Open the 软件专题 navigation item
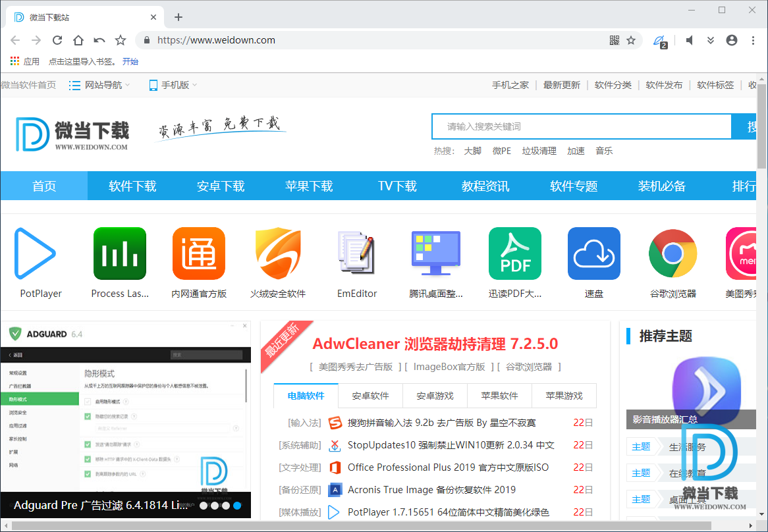The height and width of the screenshot is (532, 768). pos(574,186)
